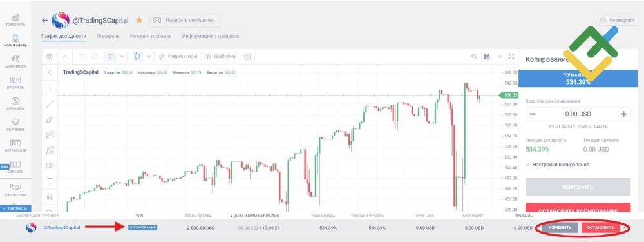Search the chart using the magnifier icon

pyautogui.click(x=474, y=56)
